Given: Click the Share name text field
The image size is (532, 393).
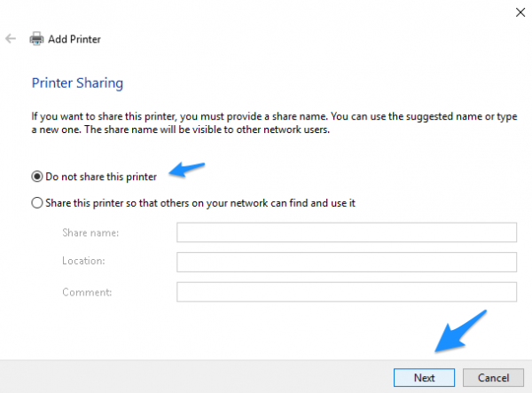Looking at the screenshot, I should click(347, 232).
